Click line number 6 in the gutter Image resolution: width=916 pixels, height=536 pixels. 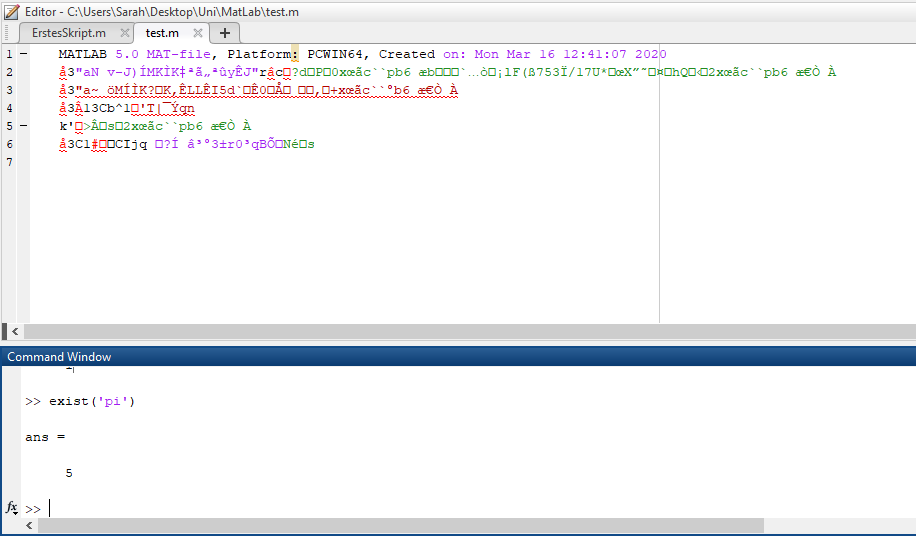tap(9, 144)
